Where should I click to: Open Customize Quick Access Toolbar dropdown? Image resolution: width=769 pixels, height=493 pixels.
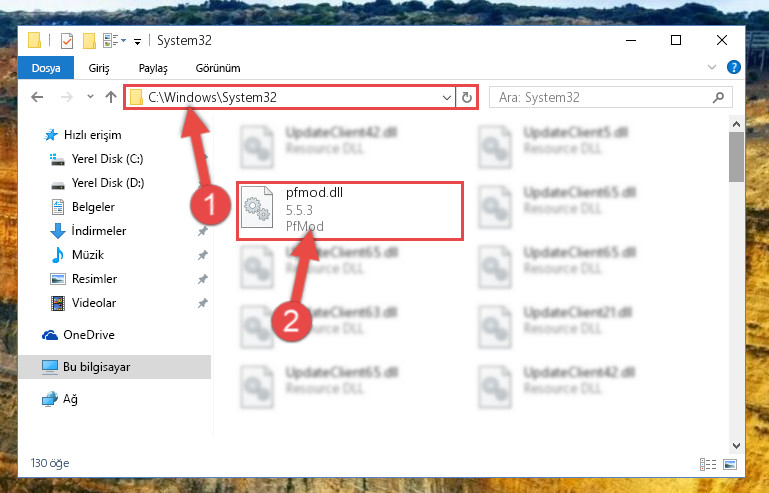(138, 42)
